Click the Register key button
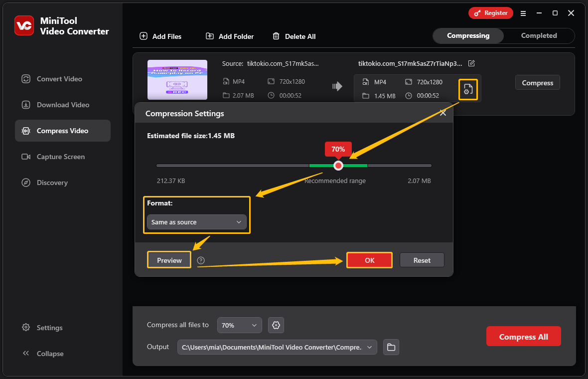Viewport: 588px width, 379px height. (x=490, y=13)
